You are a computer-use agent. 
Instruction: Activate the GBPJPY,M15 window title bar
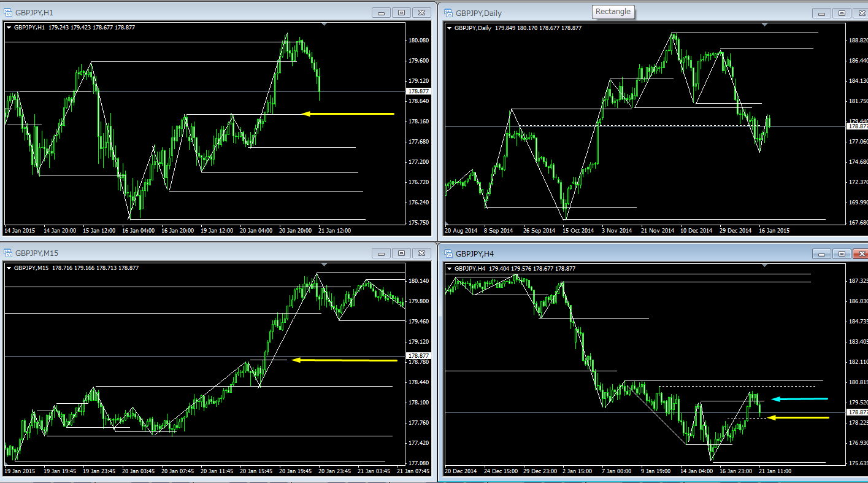[x=184, y=253]
